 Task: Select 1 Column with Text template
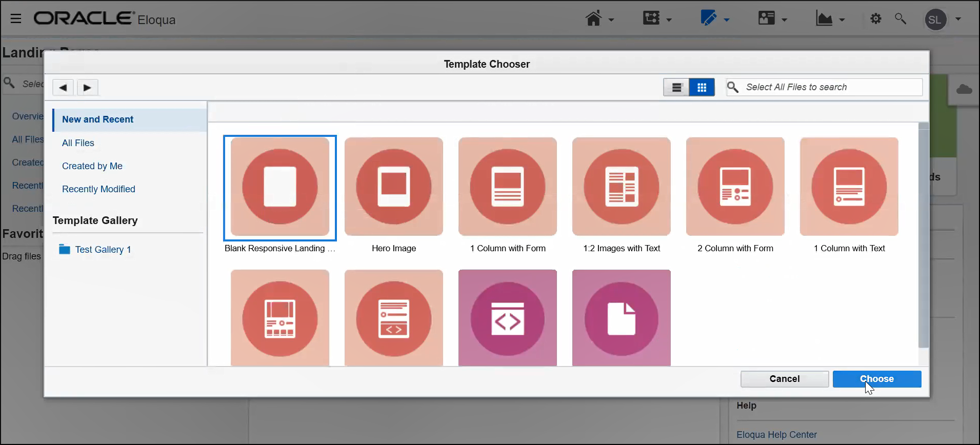(849, 187)
